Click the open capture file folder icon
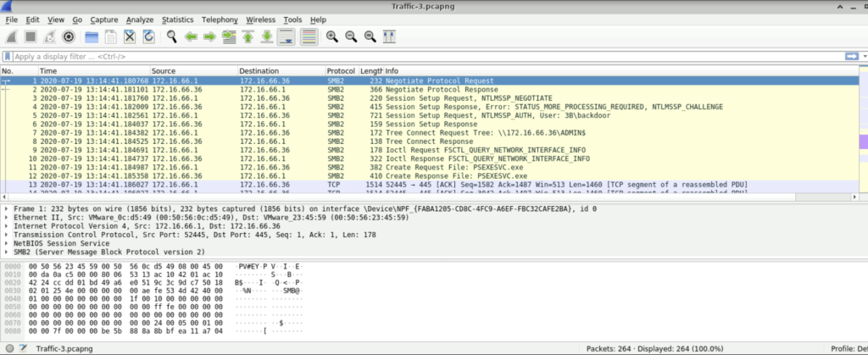 point(90,36)
